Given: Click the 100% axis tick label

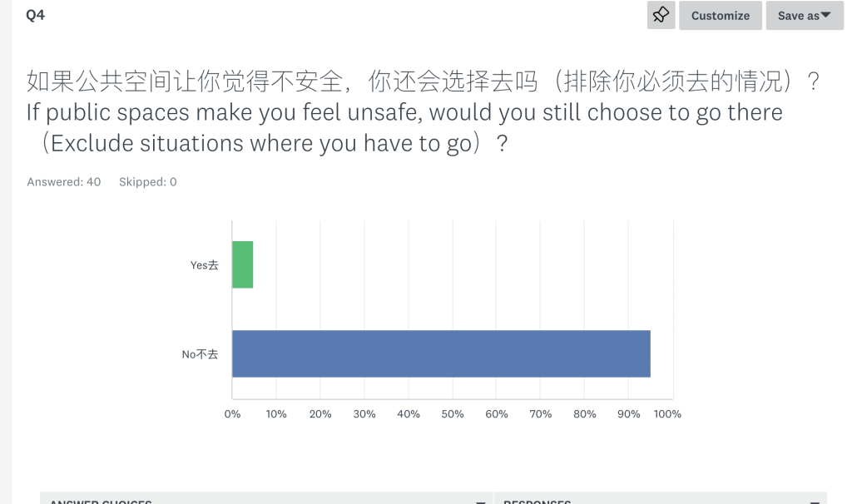Looking at the screenshot, I should [x=667, y=414].
